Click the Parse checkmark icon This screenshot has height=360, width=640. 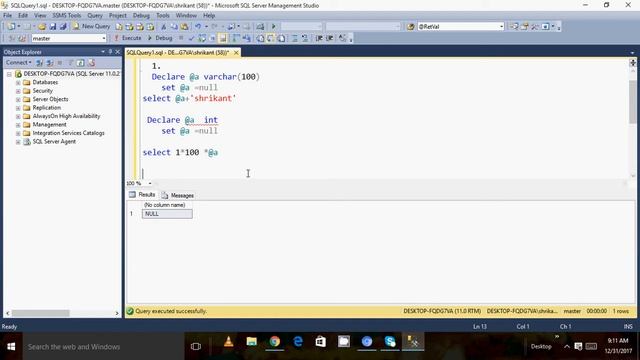tap(191, 38)
